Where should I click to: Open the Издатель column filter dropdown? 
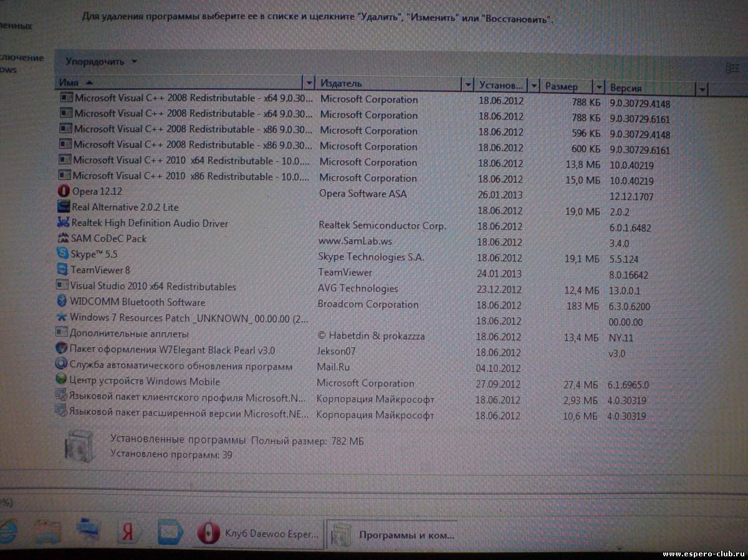[467, 84]
